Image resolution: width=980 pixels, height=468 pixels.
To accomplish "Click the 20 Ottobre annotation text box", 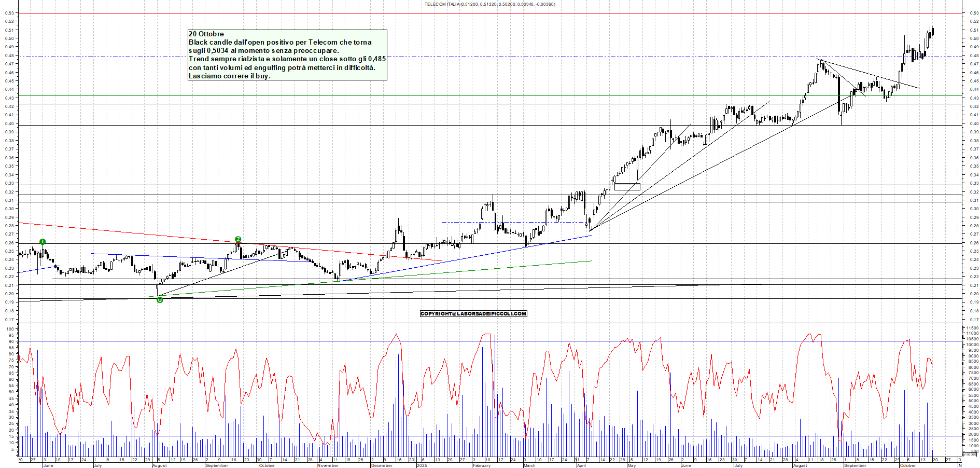I will pyautogui.click(x=287, y=55).
